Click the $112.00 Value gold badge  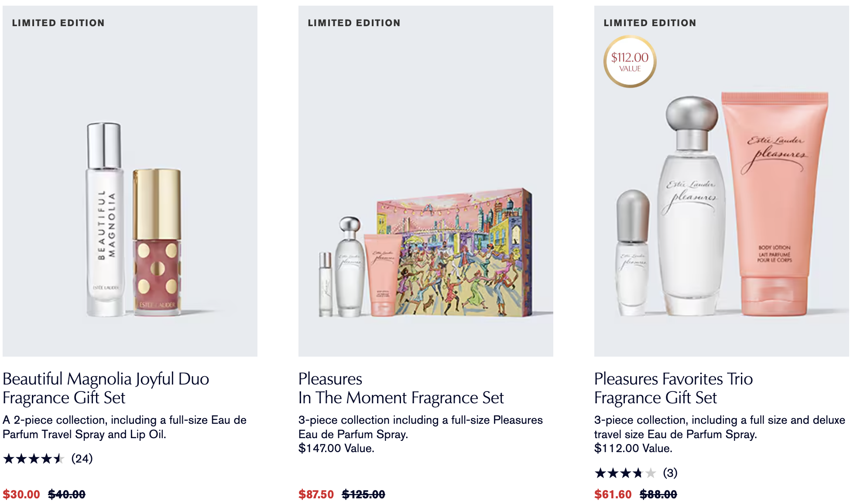[630, 62]
